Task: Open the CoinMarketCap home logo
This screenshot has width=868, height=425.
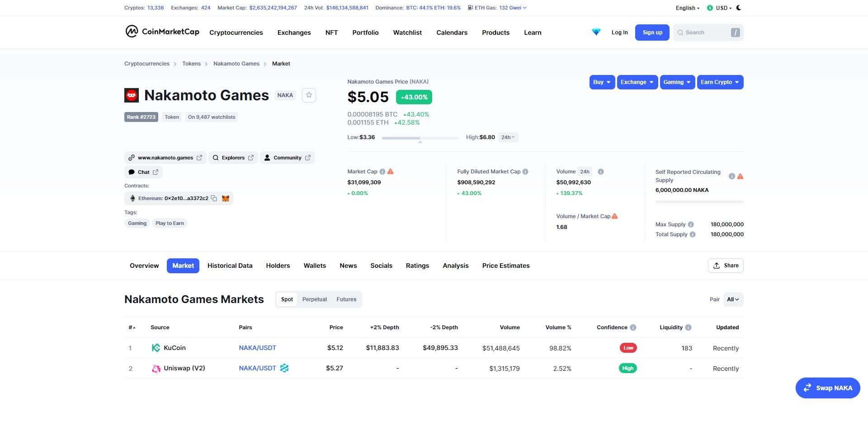Action: point(161,32)
